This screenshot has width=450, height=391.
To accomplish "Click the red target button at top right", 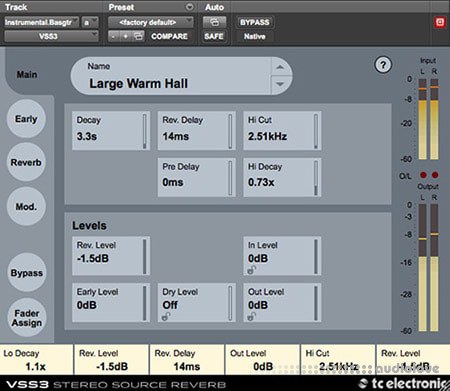I will 440,22.
